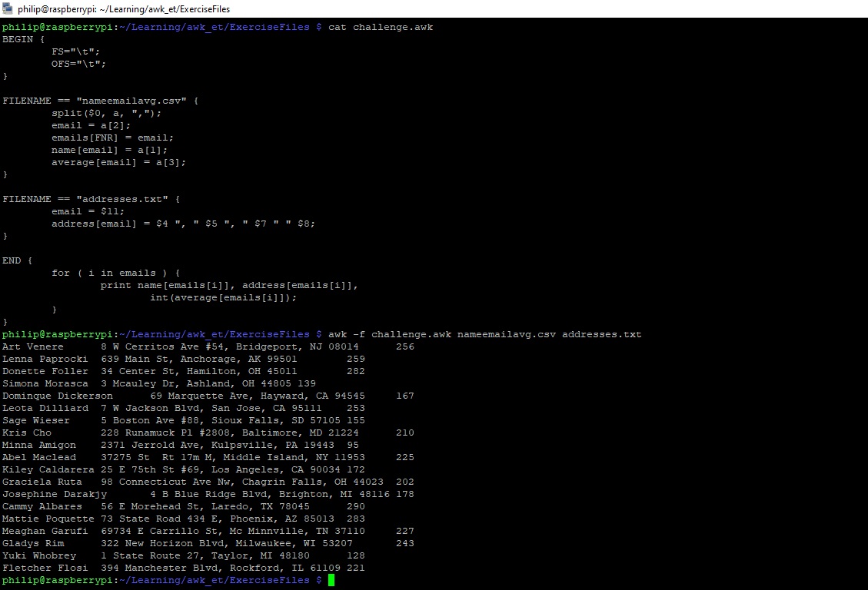Click the 'Meaghan Garufi' output row
Screen dimensions: 868x590
(208, 531)
